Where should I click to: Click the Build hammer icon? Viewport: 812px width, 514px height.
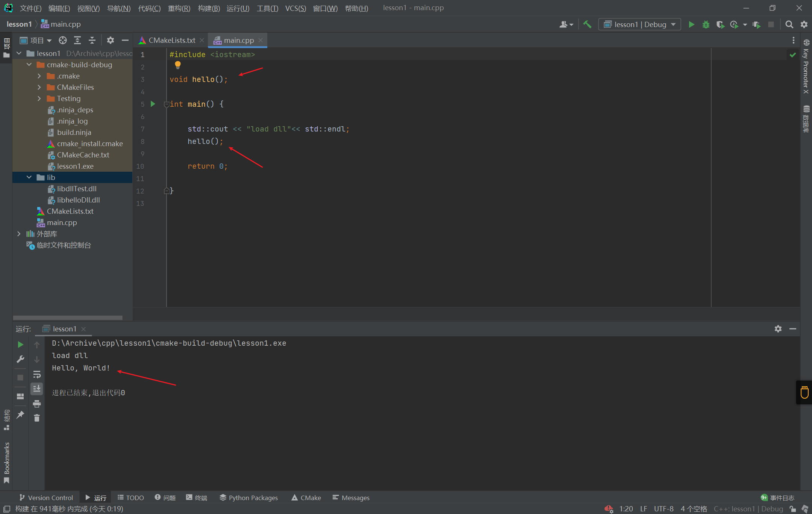[587, 24]
